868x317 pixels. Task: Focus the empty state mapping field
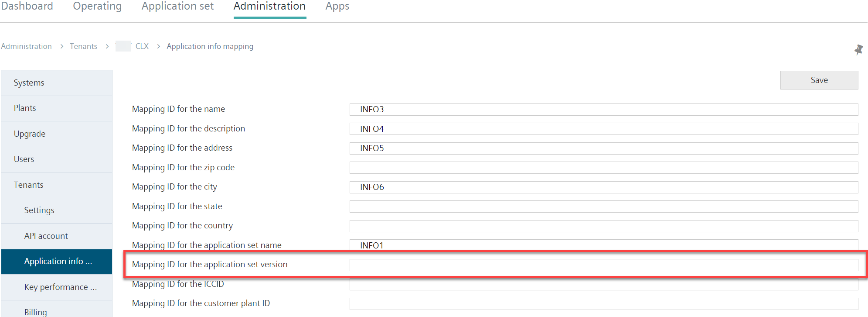click(604, 207)
